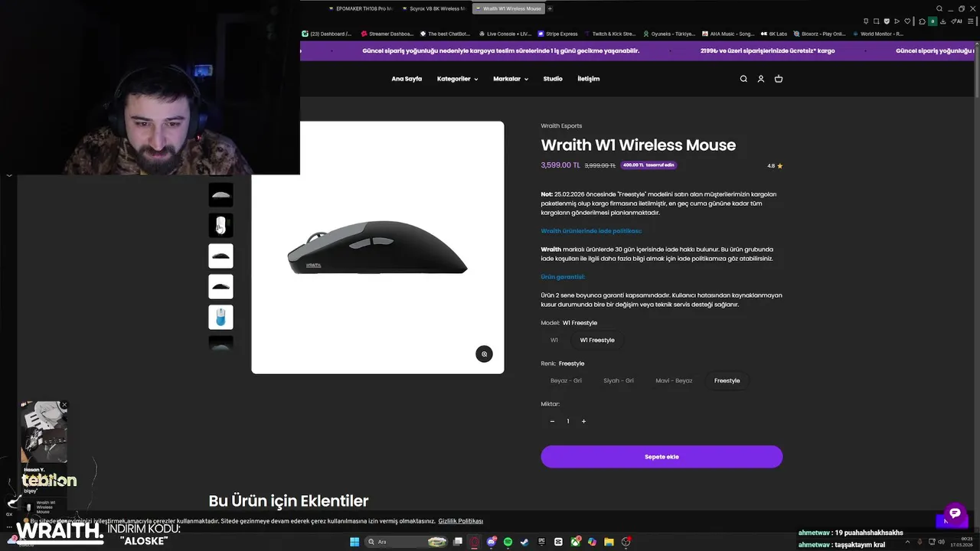This screenshot has height=551, width=980.
Task: Select the W1 Freestyle model option
Action: [x=597, y=340]
